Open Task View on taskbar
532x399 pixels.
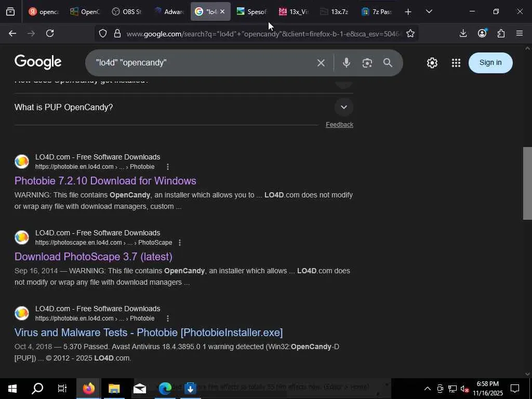[x=62, y=389]
